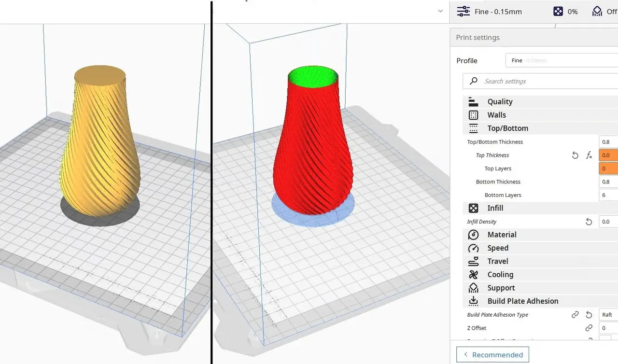Click the Top Thickness formula fx icon
Viewport: 618px width, 364px height.
pos(589,155)
